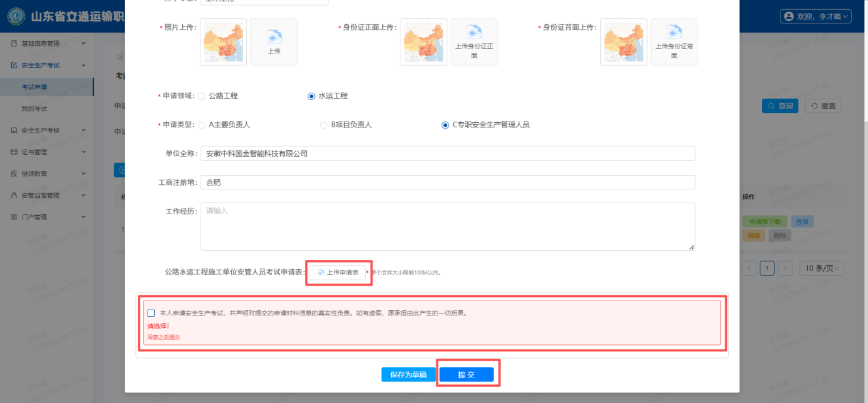Choose the A主要负责人 application type
868x403 pixels.
click(x=202, y=125)
